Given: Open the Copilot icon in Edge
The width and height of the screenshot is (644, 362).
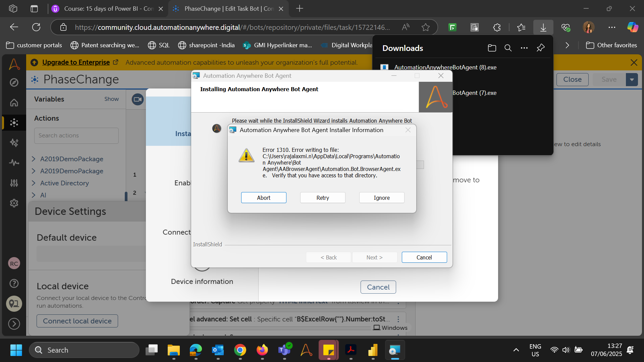Looking at the screenshot, I should click(x=633, y=27).
